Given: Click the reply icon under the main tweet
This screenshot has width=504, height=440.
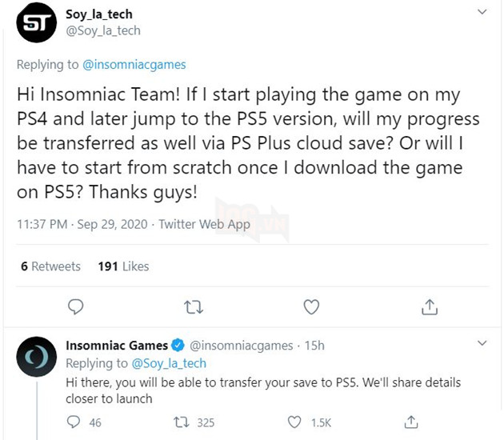Looking at the screenshot, I should click(75, 306).
